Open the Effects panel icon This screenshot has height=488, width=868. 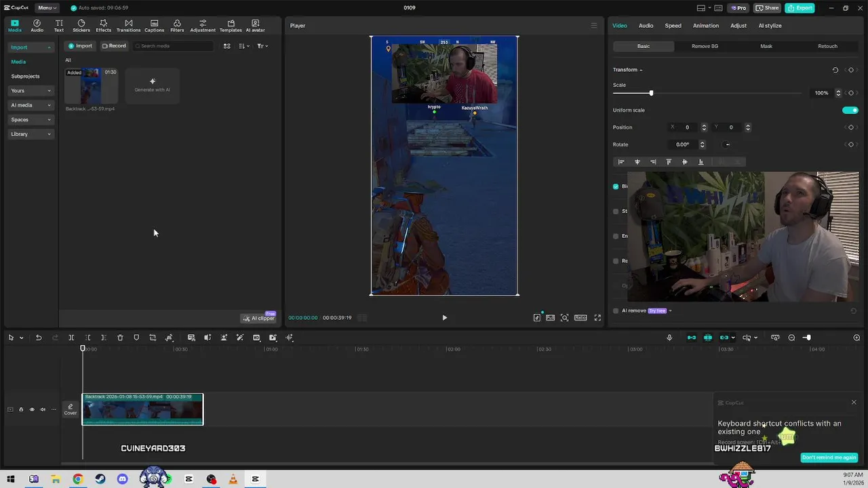pyautogui.click(x=103, y=26)
